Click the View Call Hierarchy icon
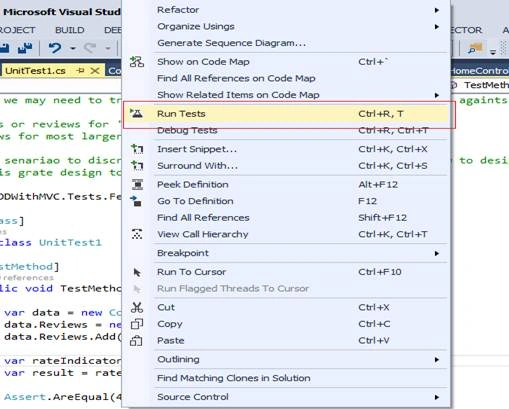This screenshot has height=409, width=509. click(x=137, y=234)
